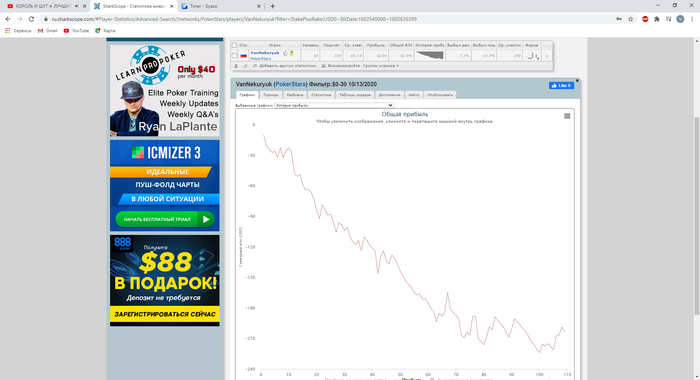Open the Сервисы apps bookmark
This screenshot has height=380, width=700.
pos(18,31)
